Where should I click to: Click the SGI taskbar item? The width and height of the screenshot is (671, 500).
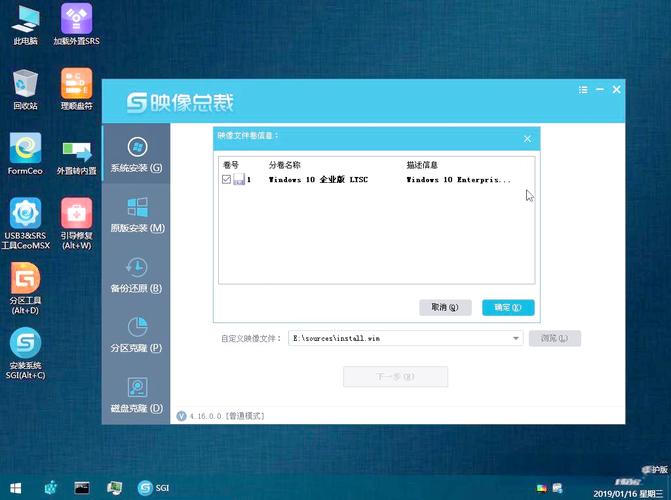click(154, 488)
